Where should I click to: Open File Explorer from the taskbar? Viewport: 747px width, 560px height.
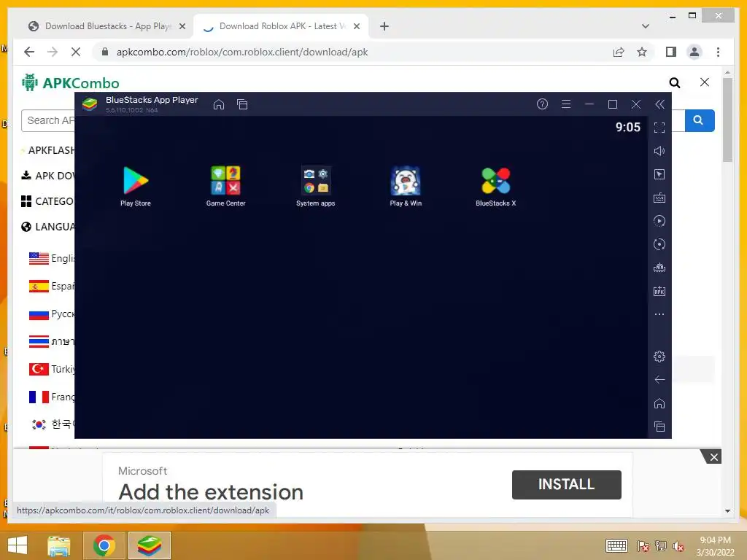(59, 545)
